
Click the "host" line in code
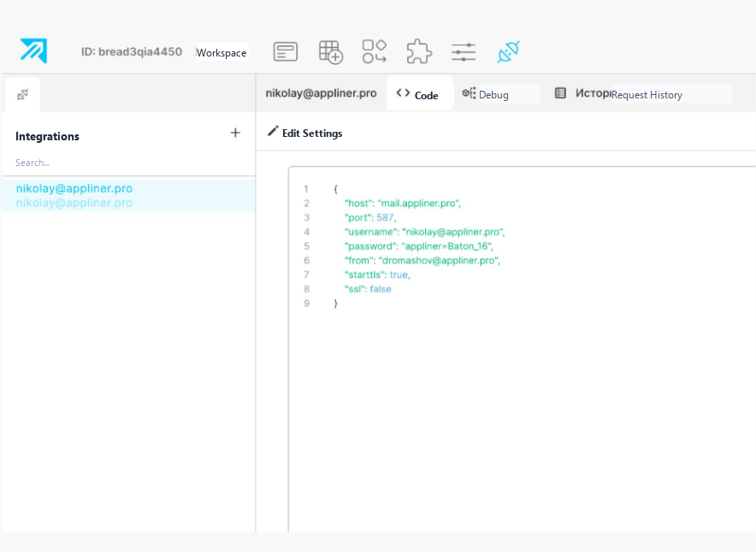[403, 203]
